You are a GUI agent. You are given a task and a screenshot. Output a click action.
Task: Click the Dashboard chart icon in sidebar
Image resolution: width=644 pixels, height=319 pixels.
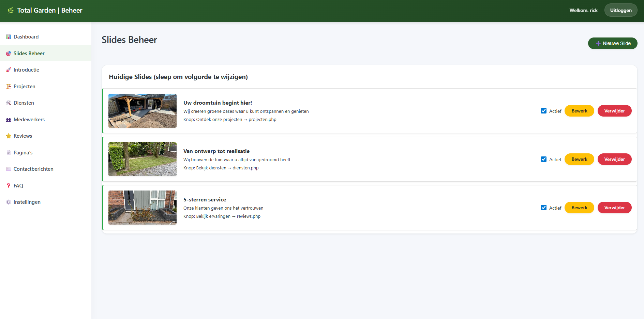[x=9, y=37]
